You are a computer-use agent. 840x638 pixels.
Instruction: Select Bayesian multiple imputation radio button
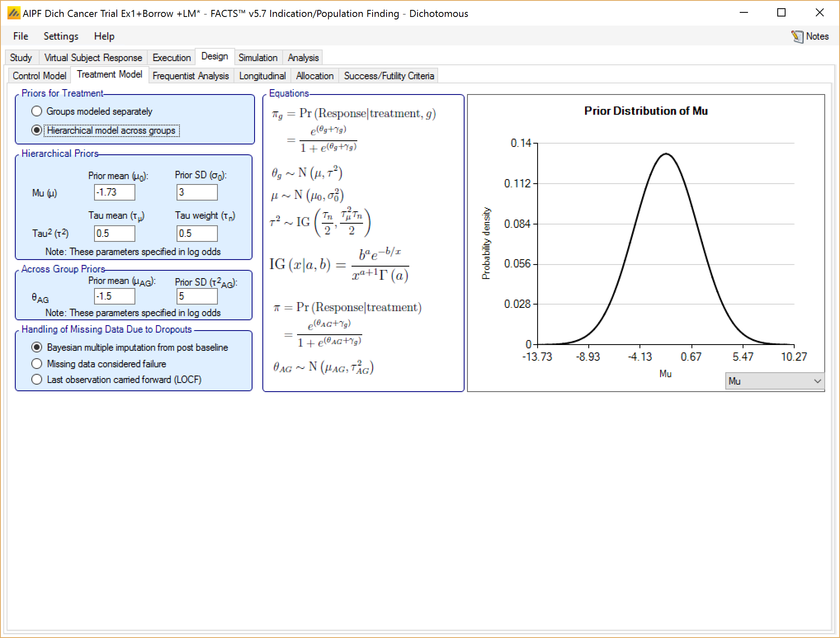[37, 347]
